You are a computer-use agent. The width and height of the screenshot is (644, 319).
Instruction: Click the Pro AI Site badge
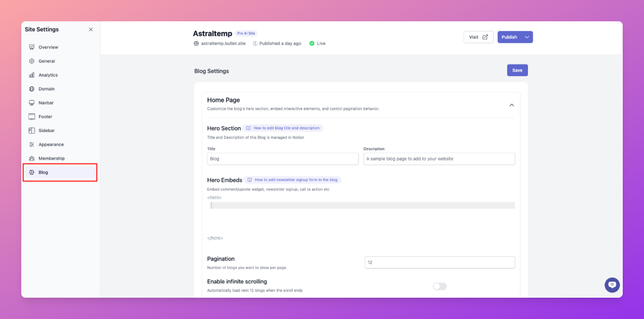click(246, 33)
